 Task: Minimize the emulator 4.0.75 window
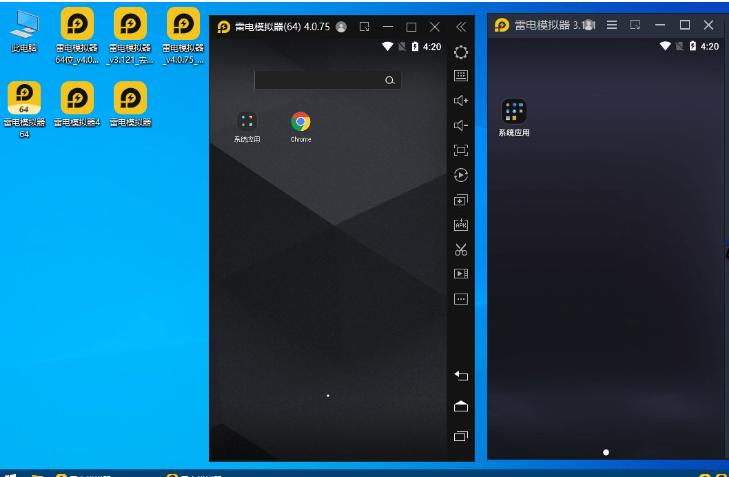388,27
